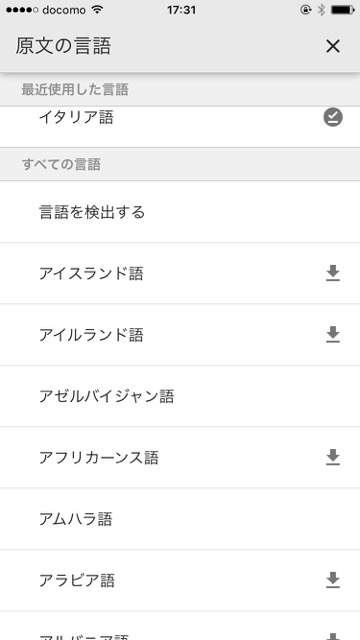Tap the Wi-Fi indicator in status bar
Screen dimensions: 360x640
tap(97, 10)
